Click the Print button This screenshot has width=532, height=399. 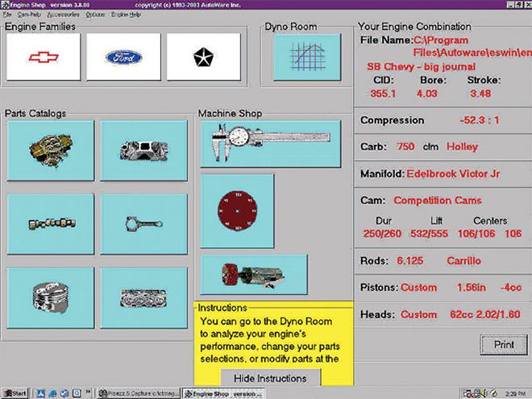pos(504,345)
